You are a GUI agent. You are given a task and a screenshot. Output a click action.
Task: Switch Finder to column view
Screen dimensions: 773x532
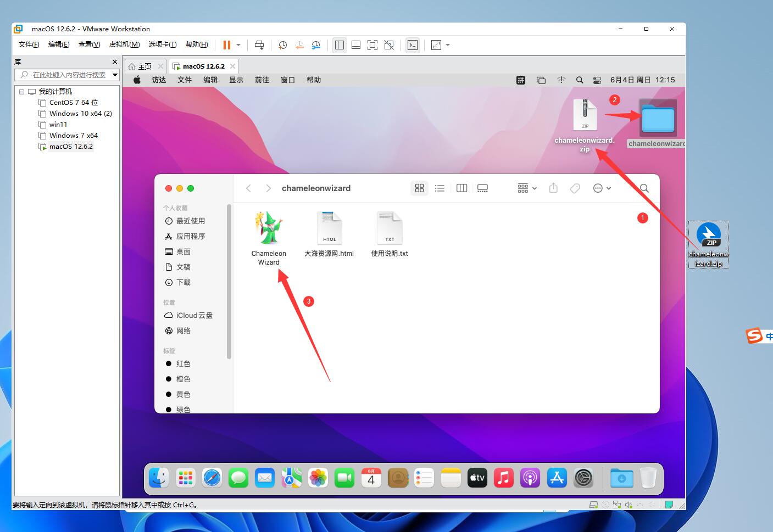461,188
